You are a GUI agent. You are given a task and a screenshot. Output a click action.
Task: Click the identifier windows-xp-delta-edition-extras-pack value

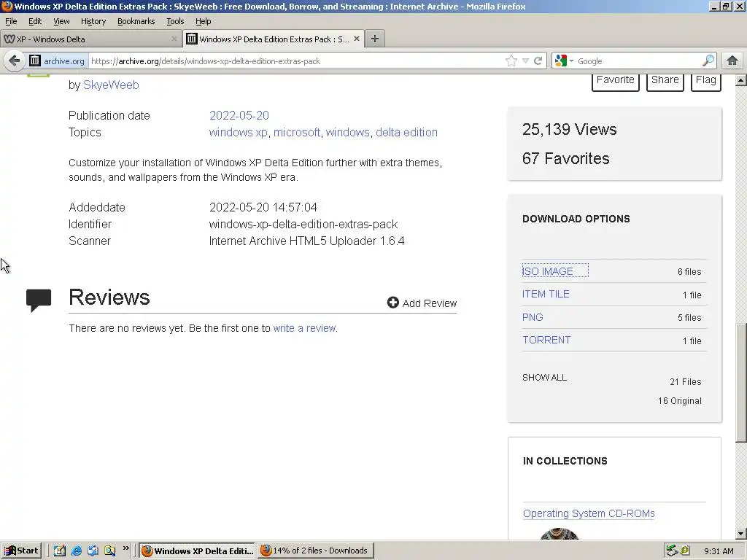tap(303, 225)
